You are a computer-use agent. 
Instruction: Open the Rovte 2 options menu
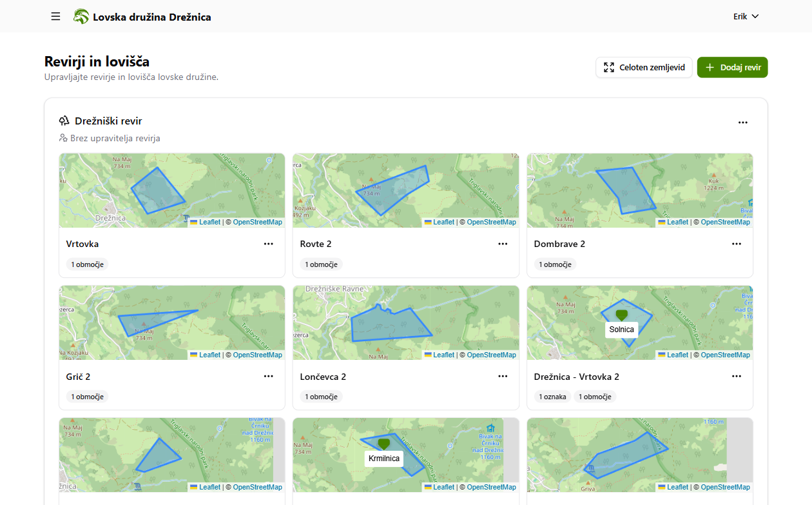tap(503, 244)
